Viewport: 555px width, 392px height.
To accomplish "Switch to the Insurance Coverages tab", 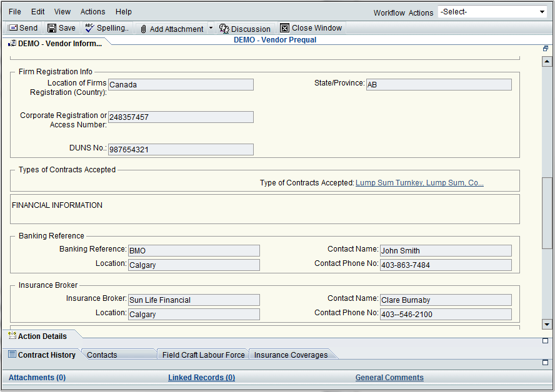I will tap(291, 355).
